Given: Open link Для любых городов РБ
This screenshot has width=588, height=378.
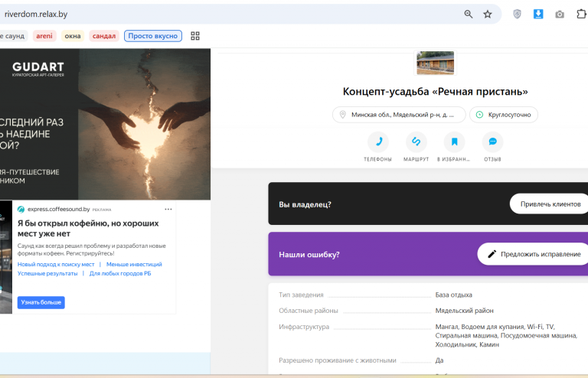Looking at the screenshot, I should [120, 273].
